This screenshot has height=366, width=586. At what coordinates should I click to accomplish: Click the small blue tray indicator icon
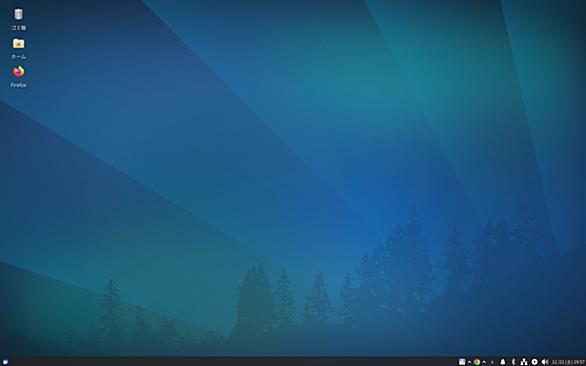coord(492,362)
